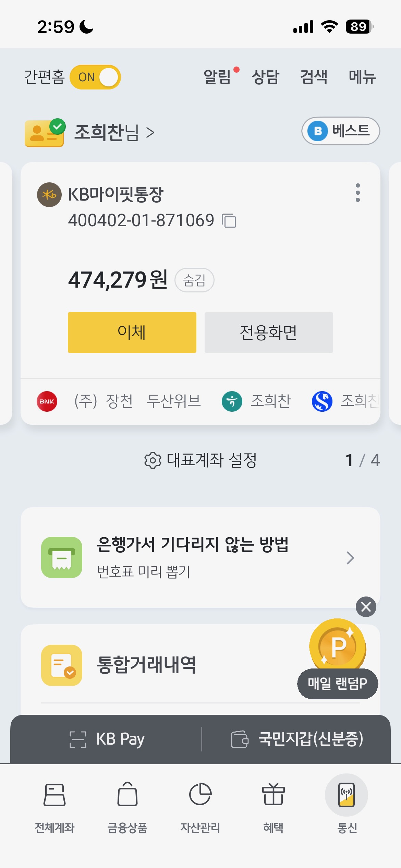Open the three-dot account options menu
The width and height of the screenshot is (401, 868).
point(357,193)
